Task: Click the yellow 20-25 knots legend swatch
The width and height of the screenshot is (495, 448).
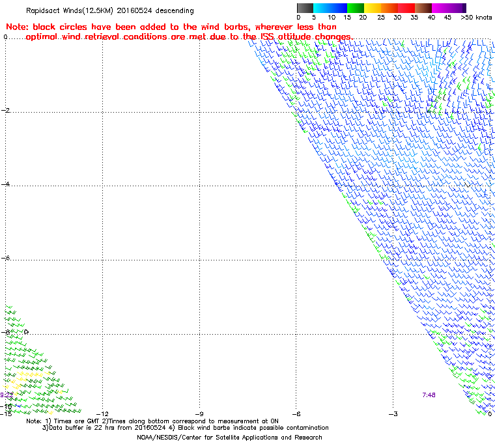Action: [373, 8]
